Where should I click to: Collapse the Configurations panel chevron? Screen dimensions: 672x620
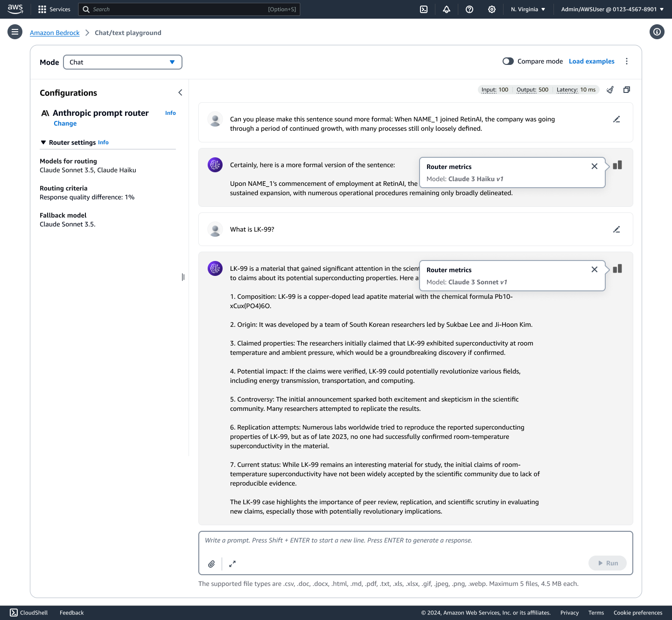[x=180, y=92]
